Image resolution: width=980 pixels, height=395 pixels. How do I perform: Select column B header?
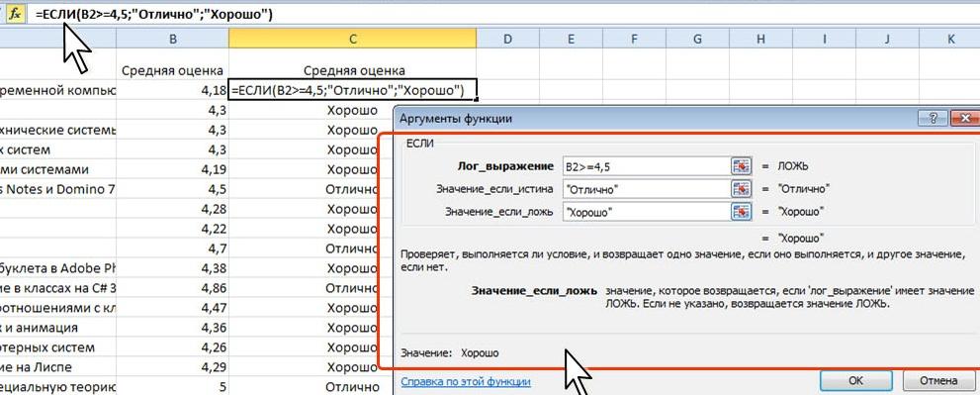pyautogui.click(x=172, y=39)
